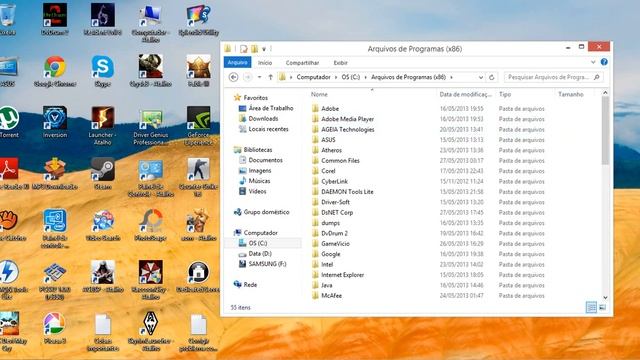This screenshot has height=360, width=640.
Task: Expand the breadcrumb arrow after OS (C:)
Action: (365, 77)
